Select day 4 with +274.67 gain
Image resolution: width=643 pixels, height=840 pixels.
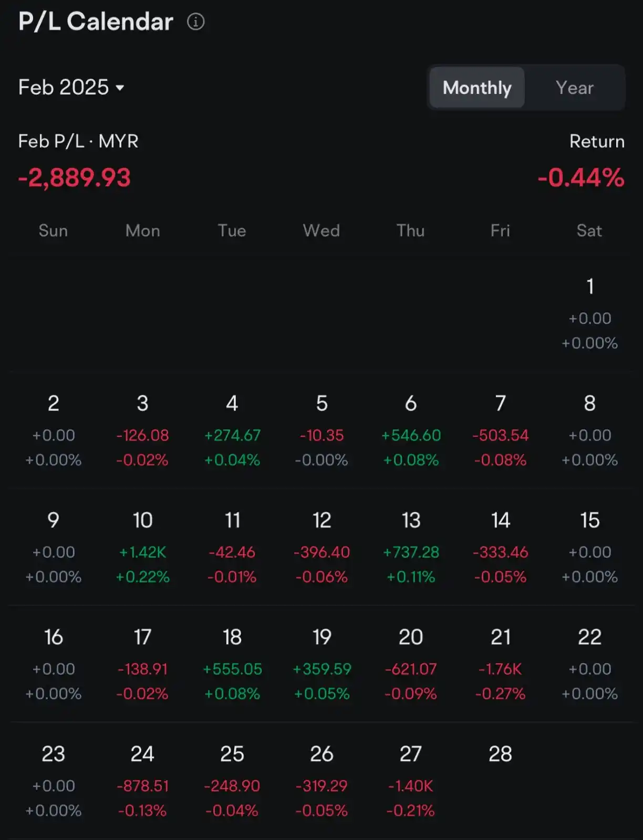(x=232, y=430)
